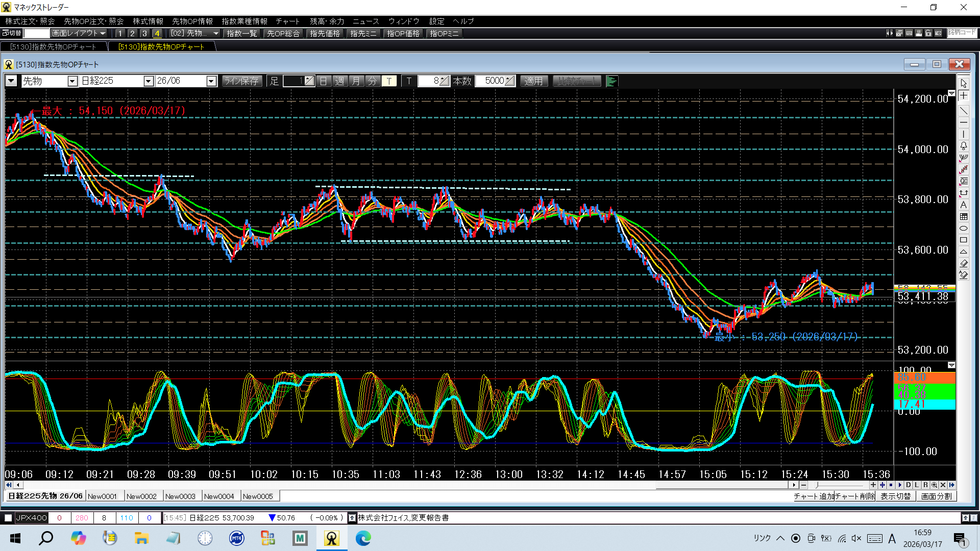Click the eraser tool in right toolbar
980x551 pixels.
(x=963, y=263)
